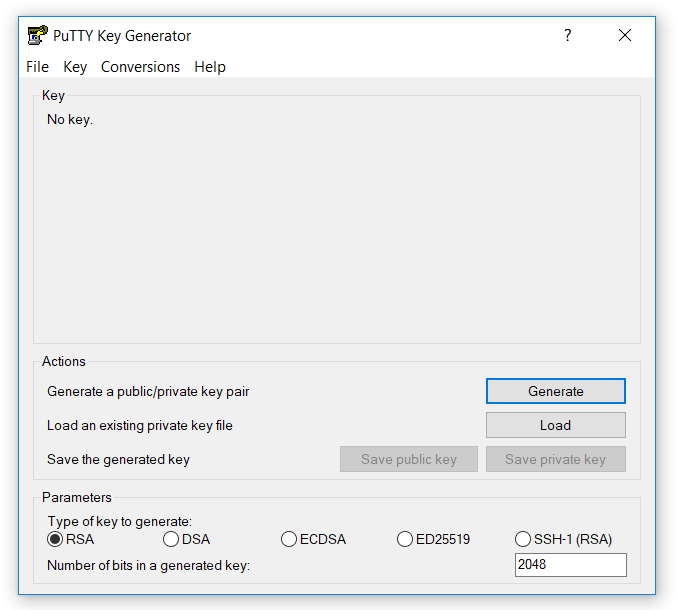Click the 'Parameters' group label
This screenshot has width=676, height=610.
pos(77,497)
